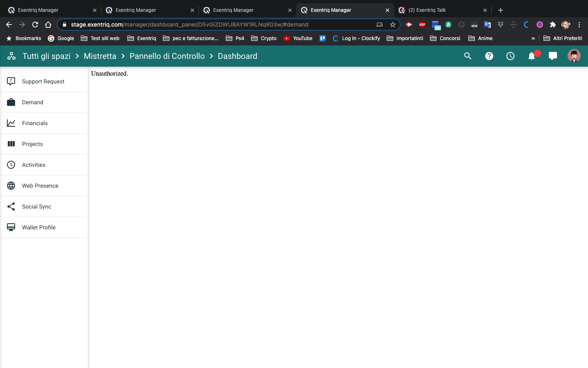588x368 pixels.
Task: Click the Mistretta breadcrumb link
Action: click(x=100, y=56)
